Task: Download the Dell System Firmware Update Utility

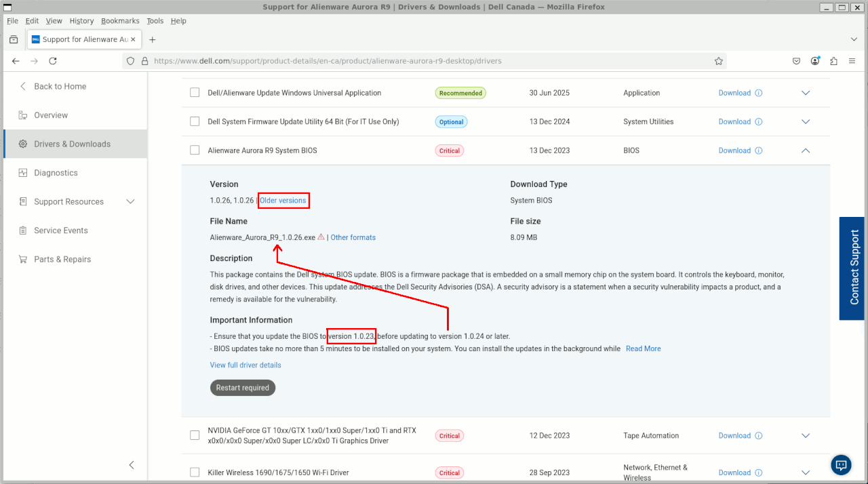Action: click(734, 122)
